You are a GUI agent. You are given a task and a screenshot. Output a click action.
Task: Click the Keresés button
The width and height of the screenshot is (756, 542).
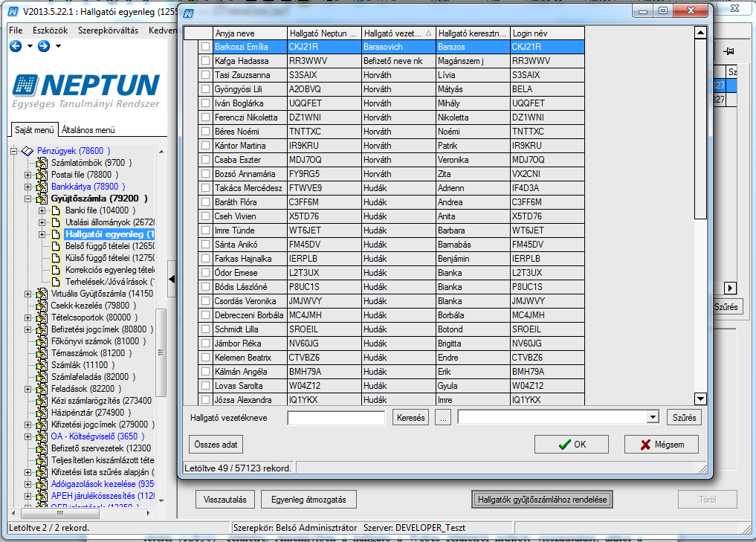tap(411, 418)
